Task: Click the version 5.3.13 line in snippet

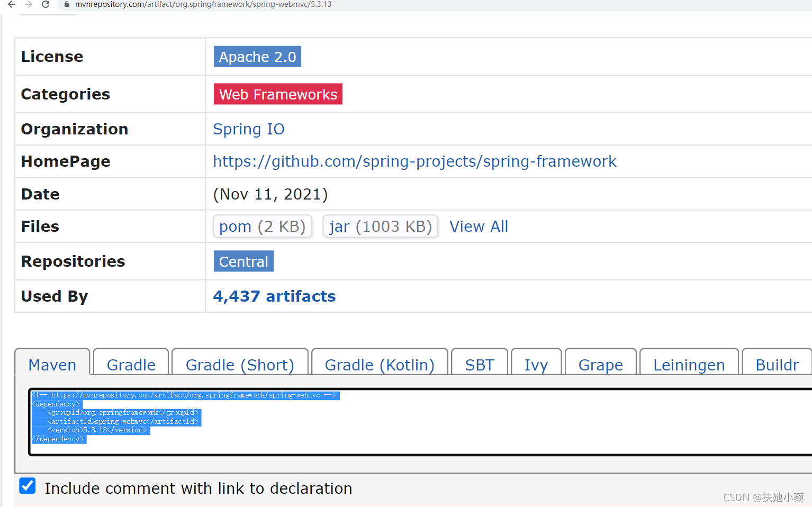Action: [x=98, y=430]
